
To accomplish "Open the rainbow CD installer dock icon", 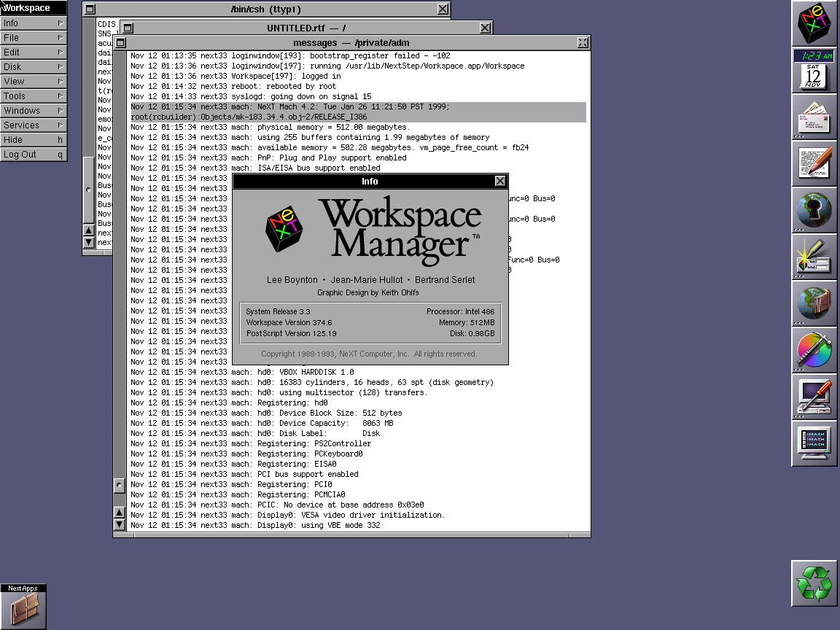I will [814, 350].
